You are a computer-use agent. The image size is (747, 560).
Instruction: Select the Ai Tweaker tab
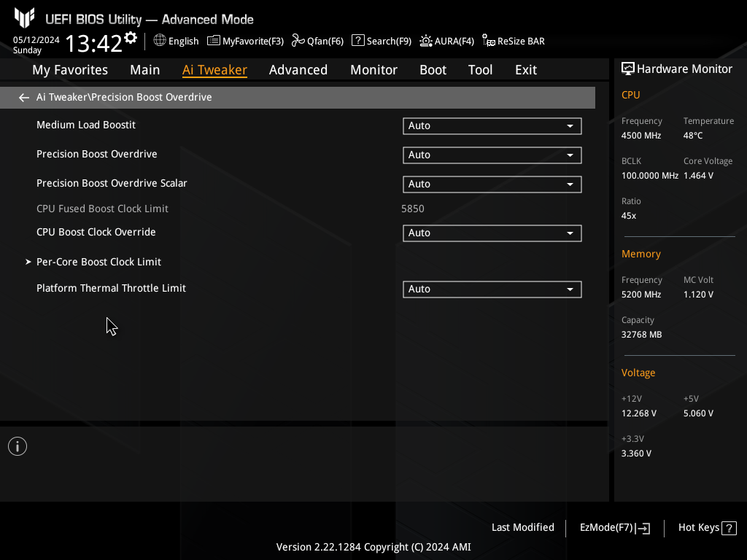215,70
